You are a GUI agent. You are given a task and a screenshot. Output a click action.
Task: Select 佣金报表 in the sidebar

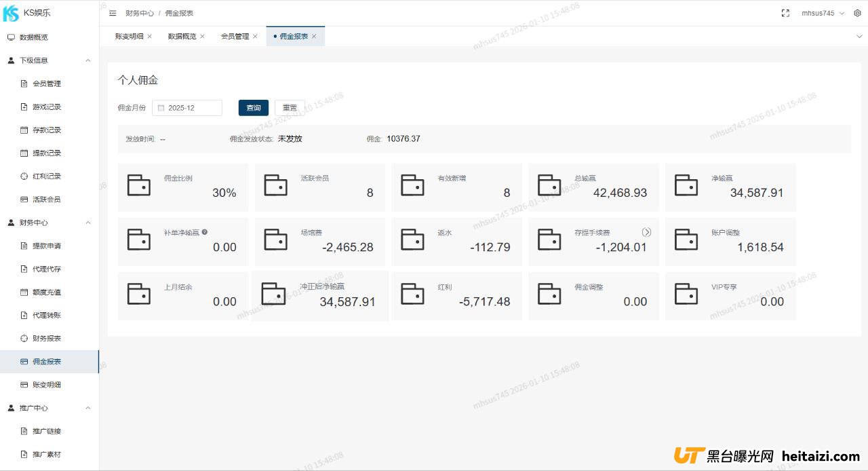coord(50,362)
